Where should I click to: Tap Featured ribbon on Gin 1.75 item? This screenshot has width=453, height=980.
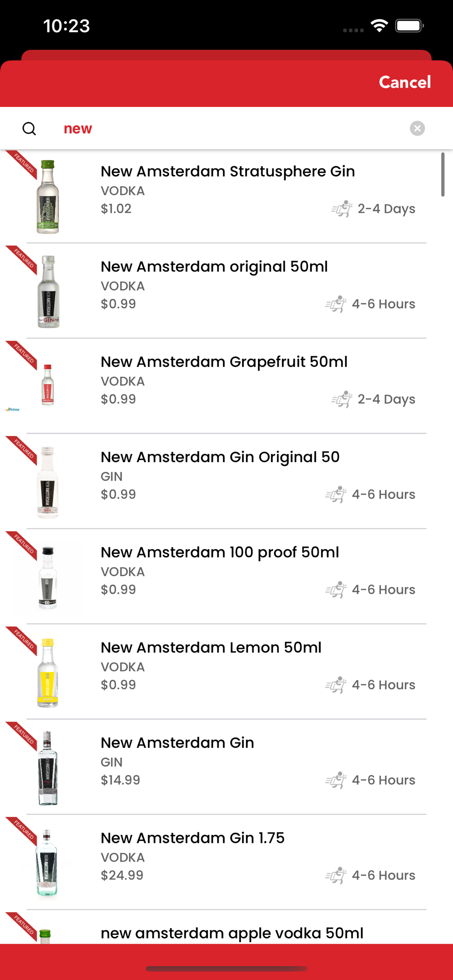(x=23, y=831)
